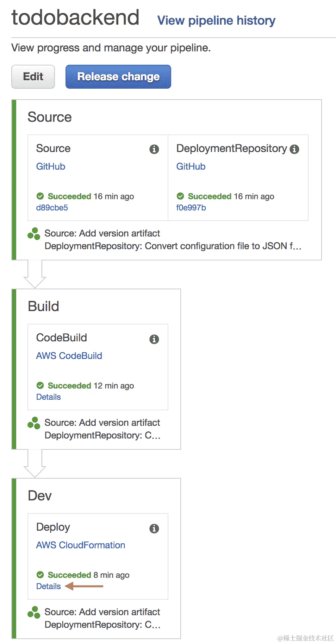The image size is (336, 644).
Task: Click transition arrow between Build and Dev
Action: pos(35,464)
